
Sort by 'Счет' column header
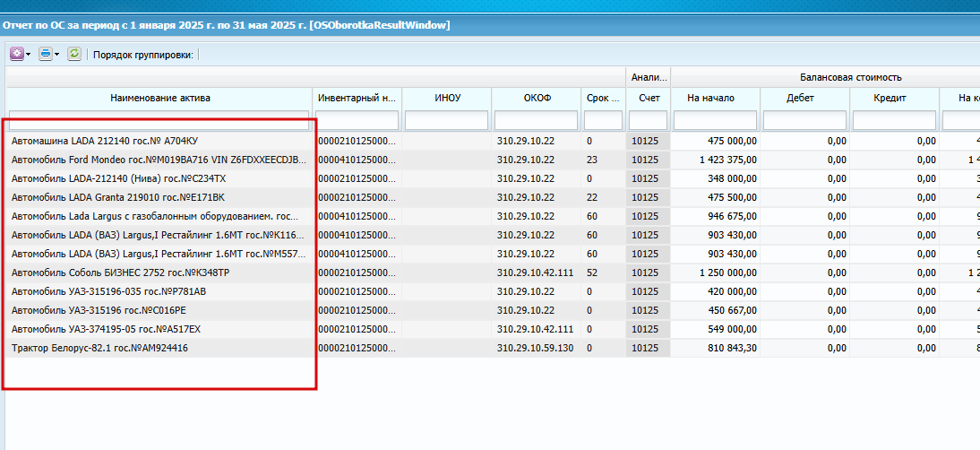pos(649,98)
